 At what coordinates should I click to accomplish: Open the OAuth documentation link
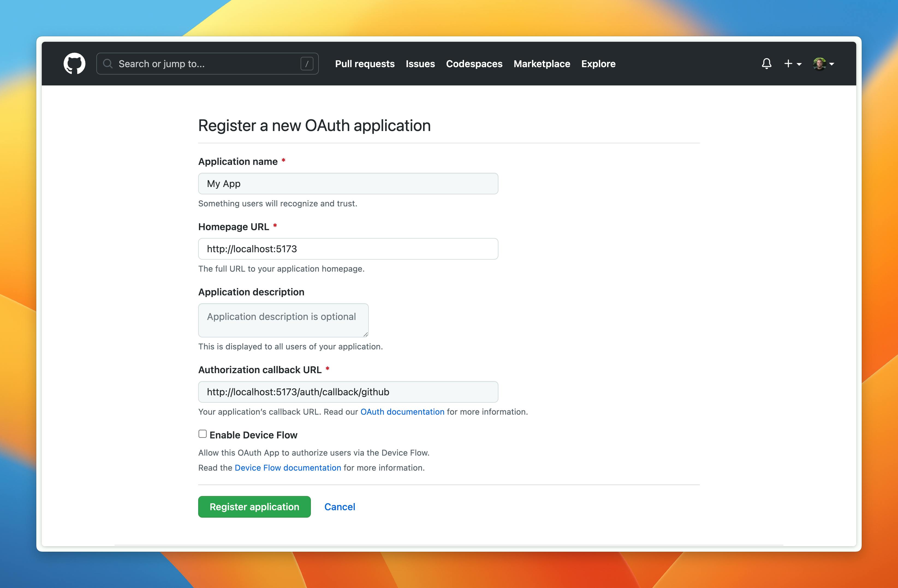click(x=402, y=412)
